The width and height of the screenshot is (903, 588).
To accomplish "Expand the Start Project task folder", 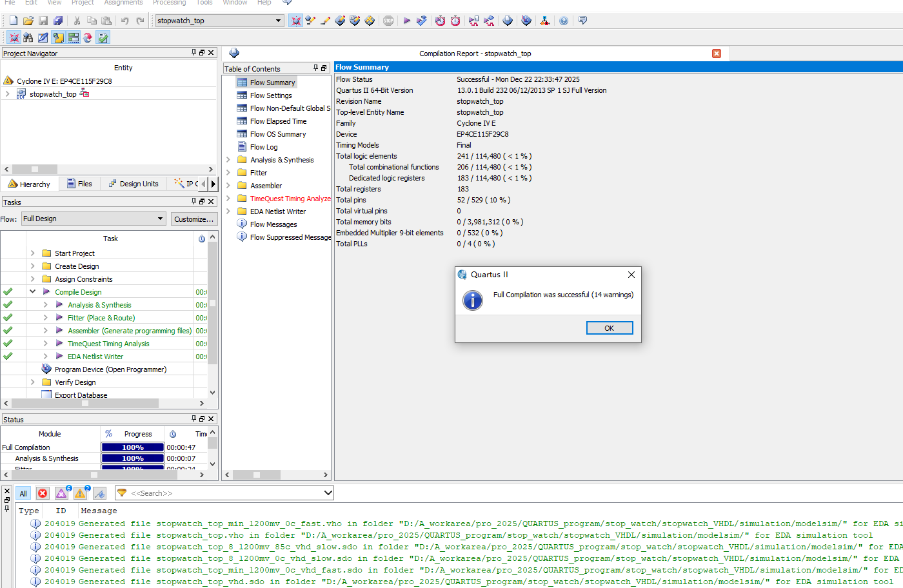I will tap(33, 253).
